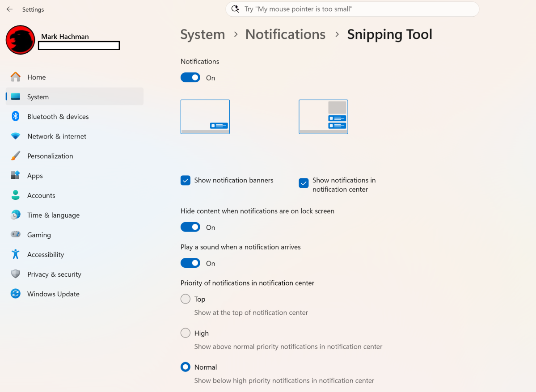Toggle Hide content on lock screen switch
536x392 pixels.
(190, 227)
